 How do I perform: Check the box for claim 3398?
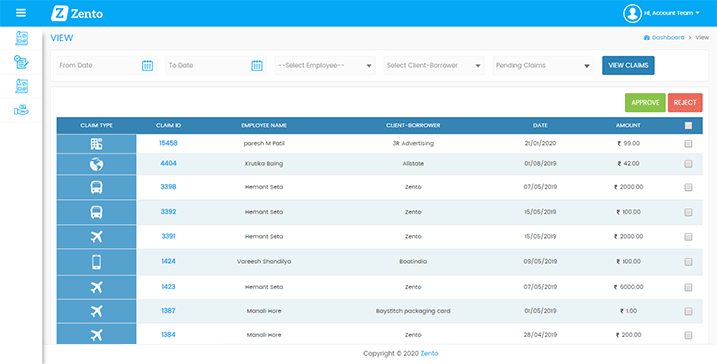tap(688, 187)
